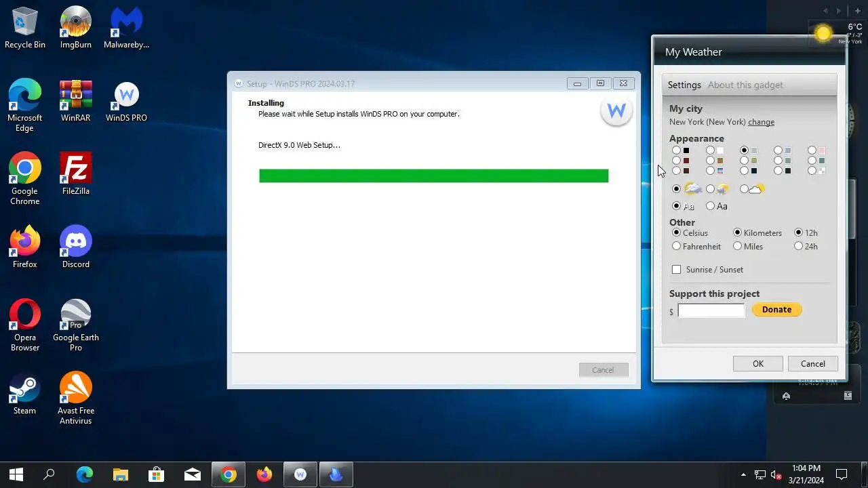Open ImgBurn from the desktop
Image resolution: width=868 pixels, height=488 pixels.
point(76,28)
